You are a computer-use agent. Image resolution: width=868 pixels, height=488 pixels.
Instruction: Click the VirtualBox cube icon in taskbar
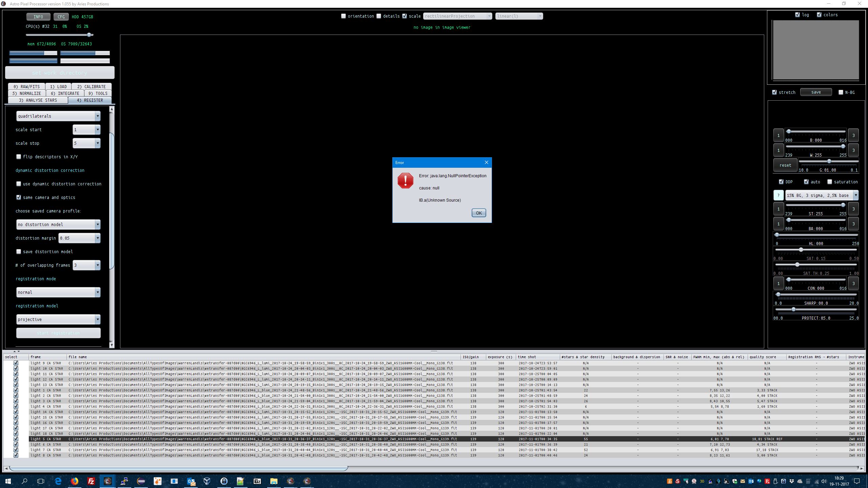207,481
